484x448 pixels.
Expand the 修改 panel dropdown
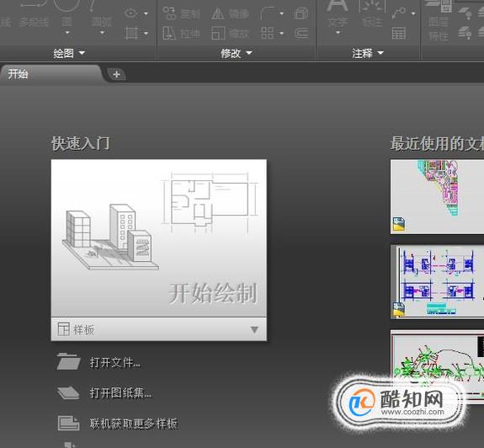point(237,53)
